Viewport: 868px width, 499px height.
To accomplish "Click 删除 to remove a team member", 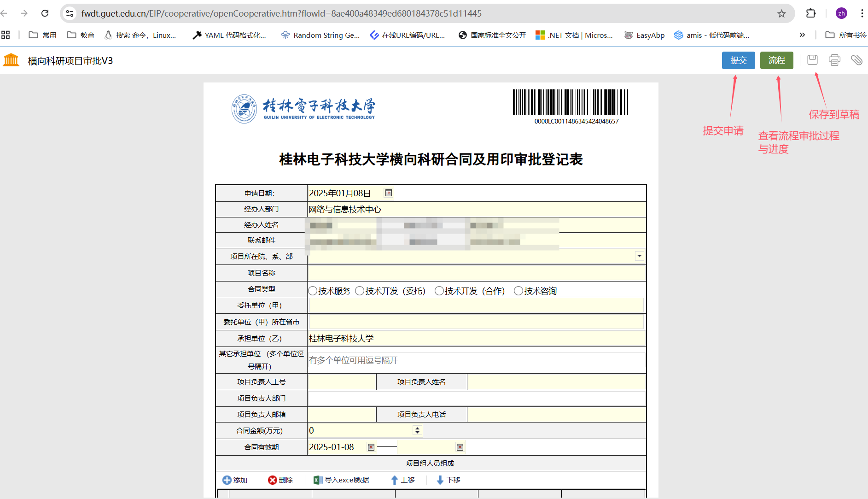I will coord(280,480).
